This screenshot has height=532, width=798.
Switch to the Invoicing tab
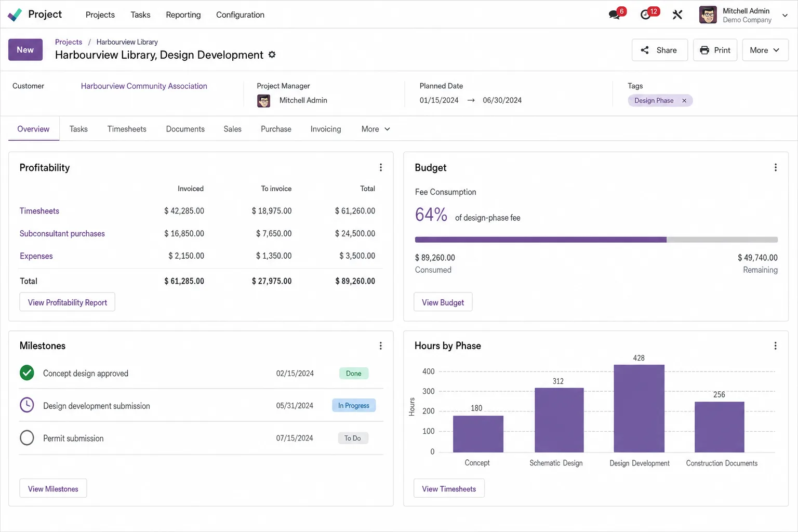tap(326, 129)
